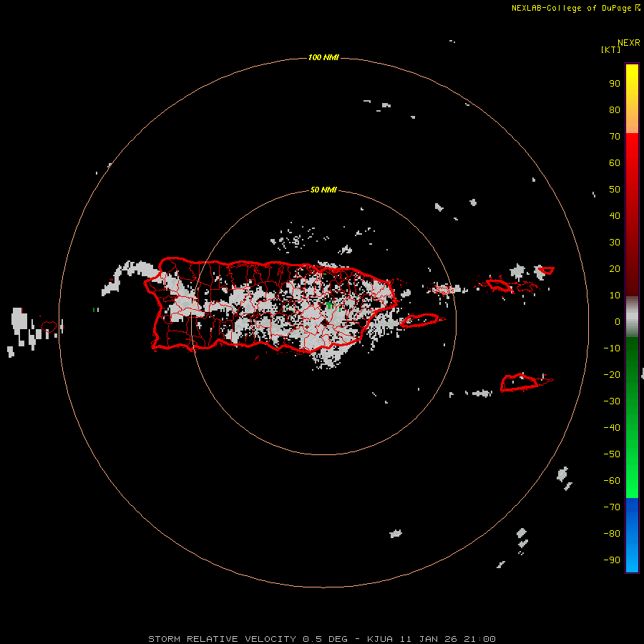Click the Storm Relative Velocity title caption

pyautogui.click(x=321, y=639)
